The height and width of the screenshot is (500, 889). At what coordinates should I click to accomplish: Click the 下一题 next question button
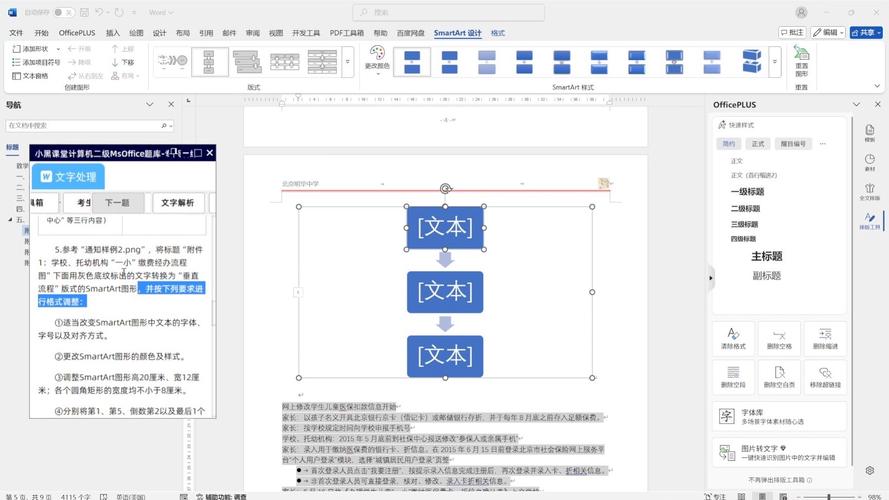pyautogui.click(x=117, y=202)
